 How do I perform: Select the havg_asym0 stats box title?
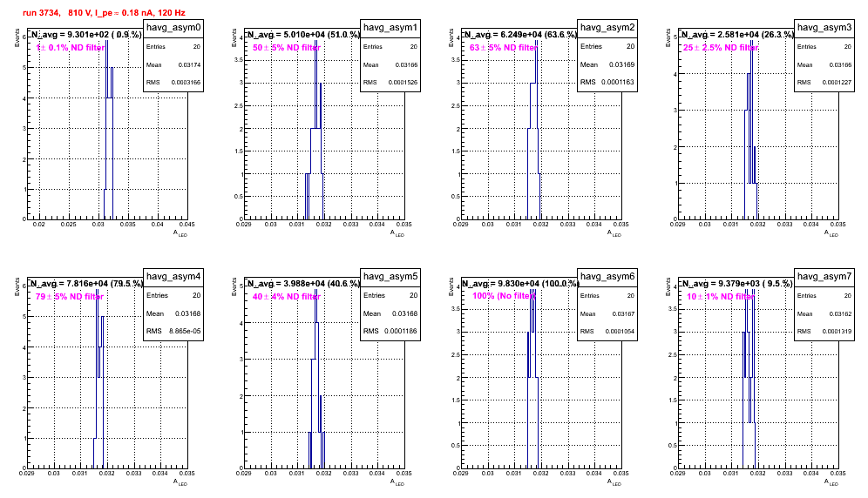tap(173, 28)
